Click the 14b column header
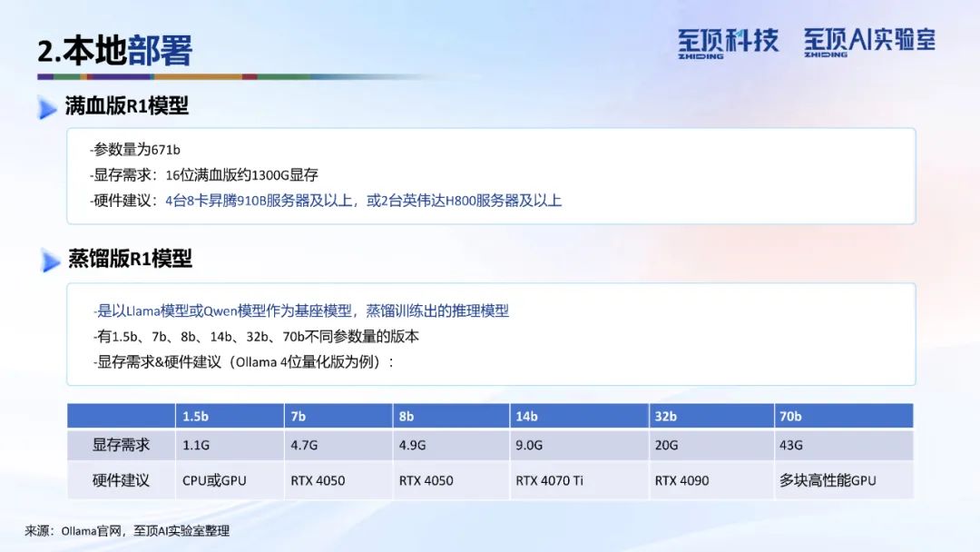This screenshot has width=980, height=552. coord(579,416)
